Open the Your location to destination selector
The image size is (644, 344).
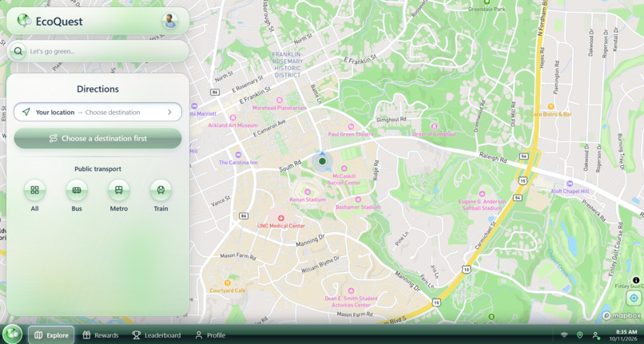(x=97, y=112)
